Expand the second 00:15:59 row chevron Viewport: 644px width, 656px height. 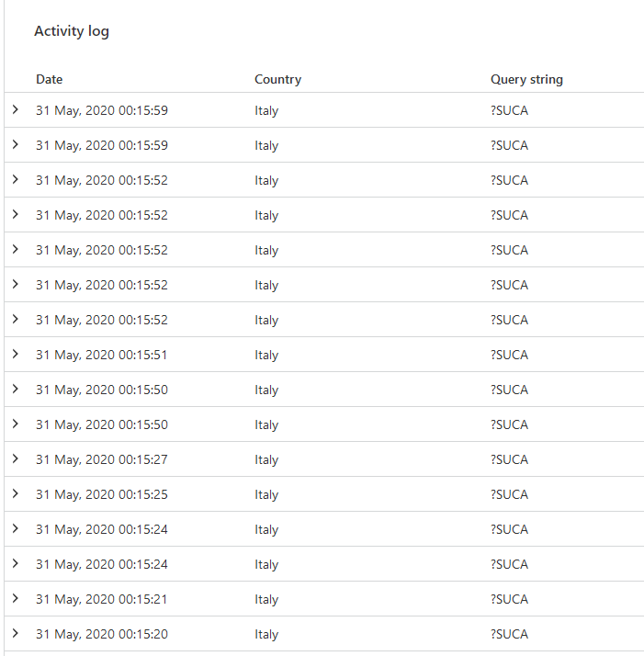pyautogui.click(x=16, y=144)
